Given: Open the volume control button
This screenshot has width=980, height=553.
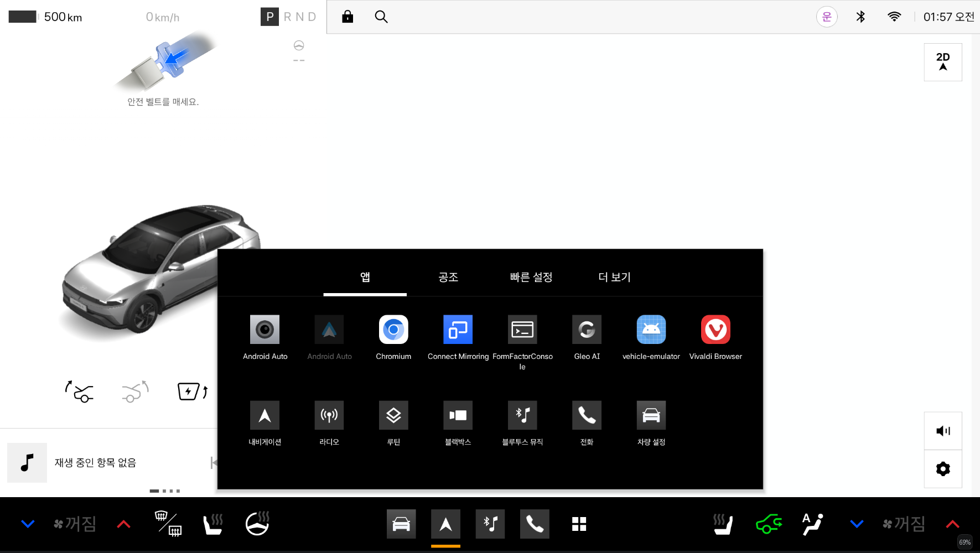Looking at the screenshot, I should click(x=943, y=431).
